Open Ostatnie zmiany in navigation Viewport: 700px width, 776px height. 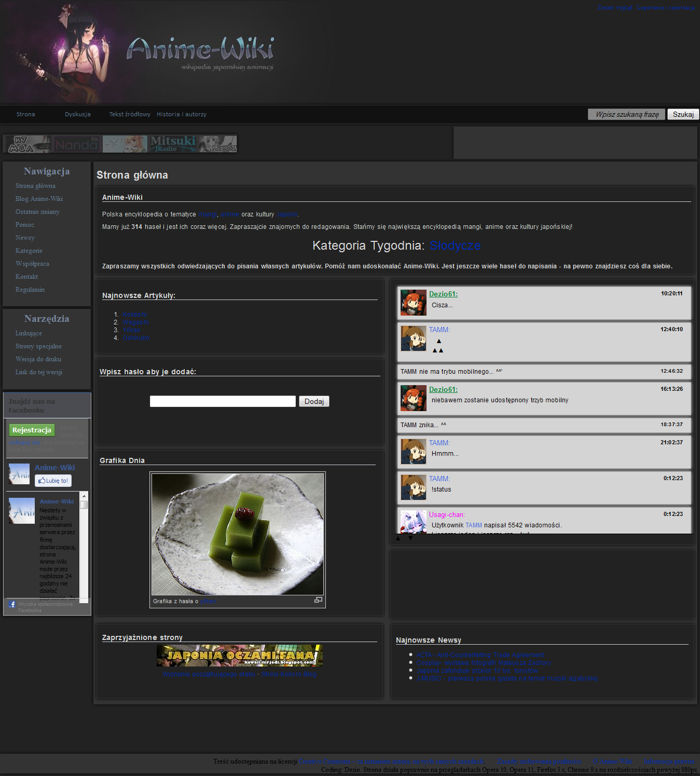point(37,212)
